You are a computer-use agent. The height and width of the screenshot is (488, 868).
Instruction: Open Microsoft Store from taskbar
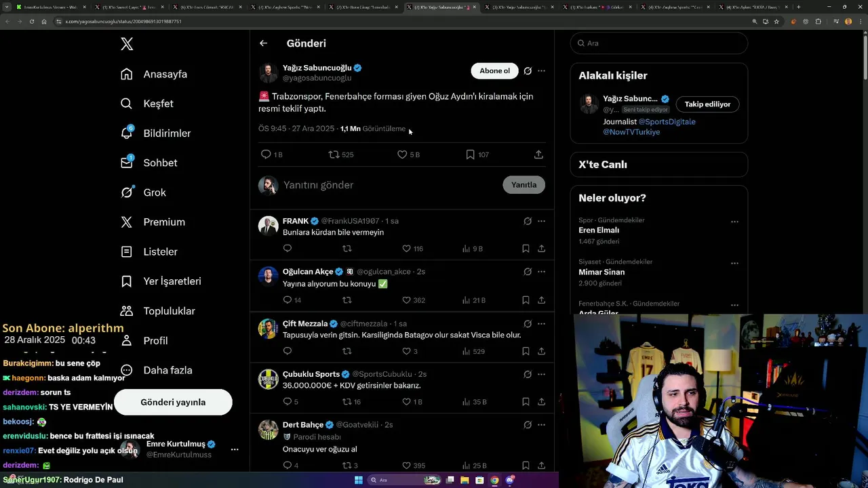tap(479, 480)
